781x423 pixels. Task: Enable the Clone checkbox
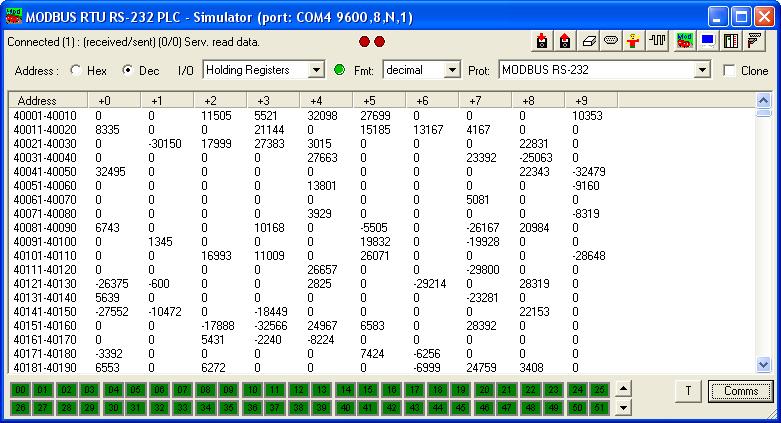tap(729, 71)
